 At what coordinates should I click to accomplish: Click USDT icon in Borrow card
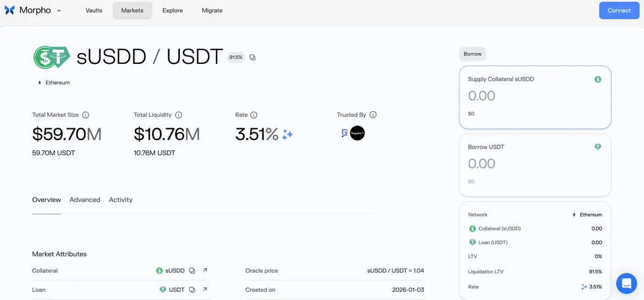click(x=598, y=147)
